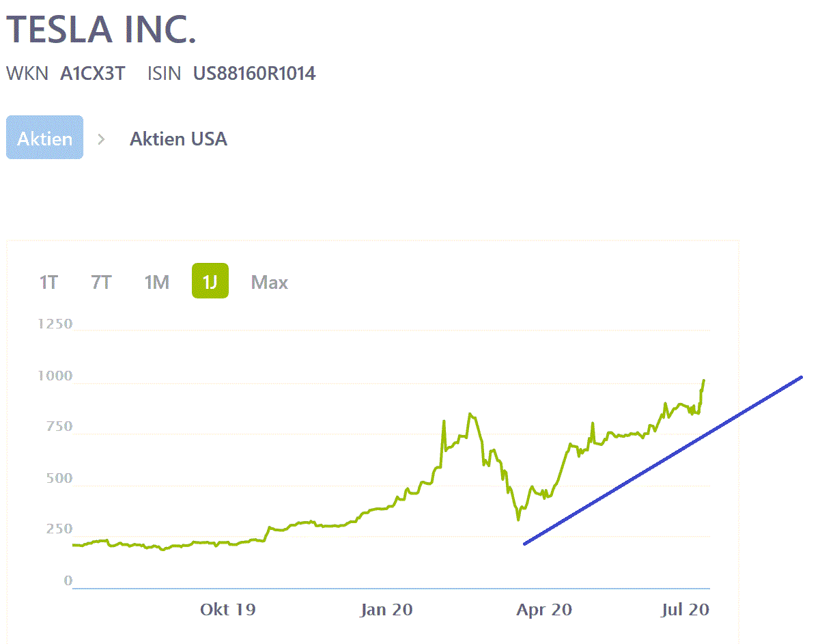Select the 7T time range

101,282
